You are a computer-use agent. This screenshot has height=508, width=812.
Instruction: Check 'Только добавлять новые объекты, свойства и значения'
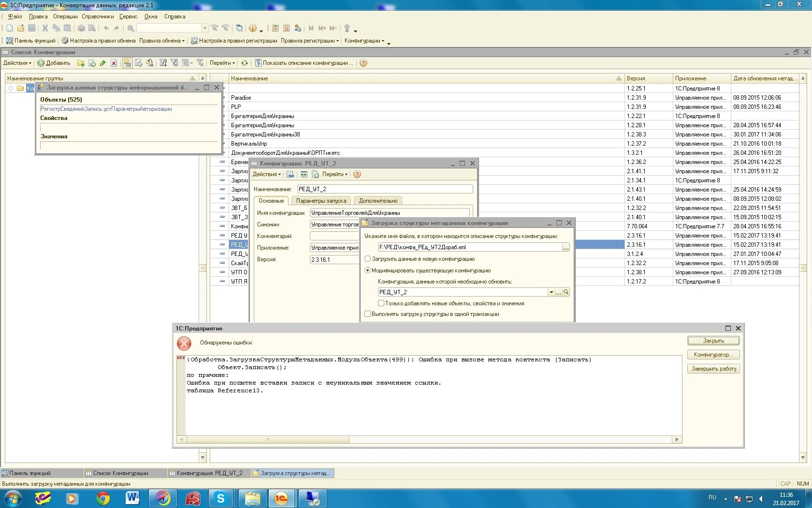point(381,303)
